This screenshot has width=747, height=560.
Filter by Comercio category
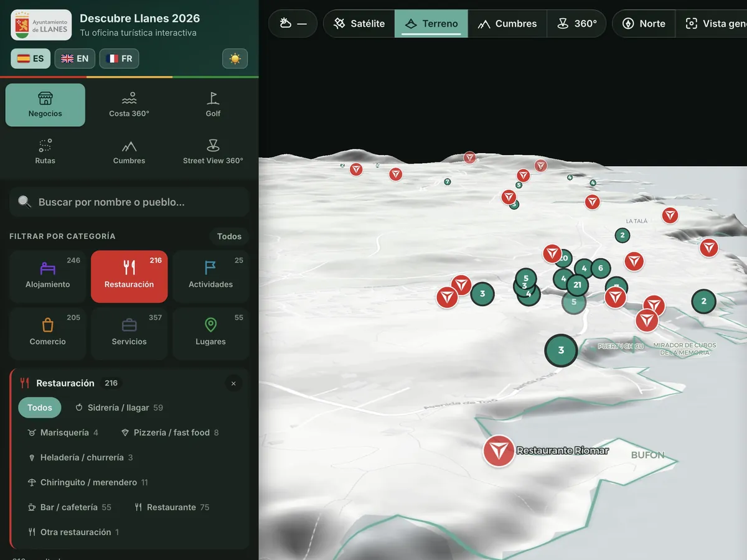pos(47,334)
